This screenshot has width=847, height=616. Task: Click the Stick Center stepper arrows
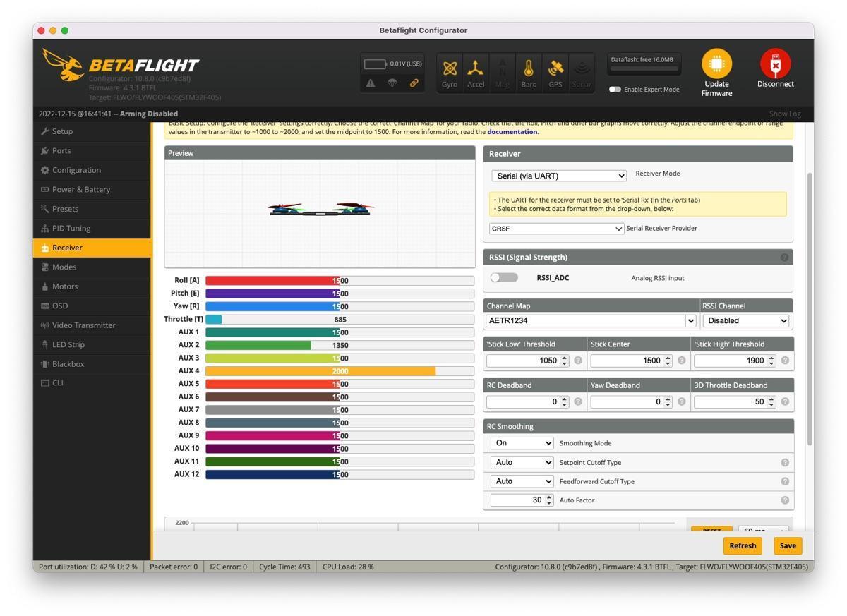(668, 361)
